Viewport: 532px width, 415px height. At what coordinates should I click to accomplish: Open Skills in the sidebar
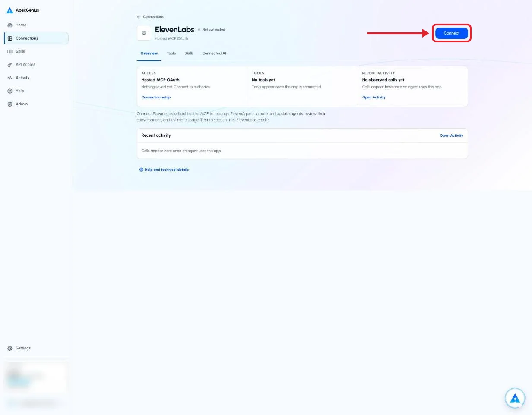point(36,51)
